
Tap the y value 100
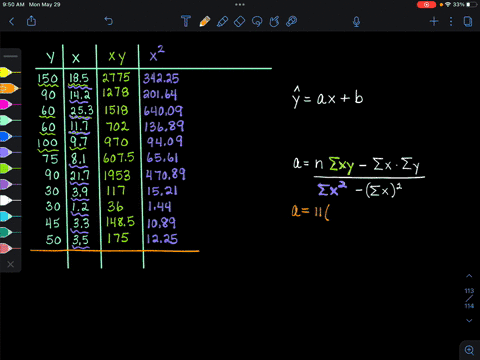(x=47, y=143)
